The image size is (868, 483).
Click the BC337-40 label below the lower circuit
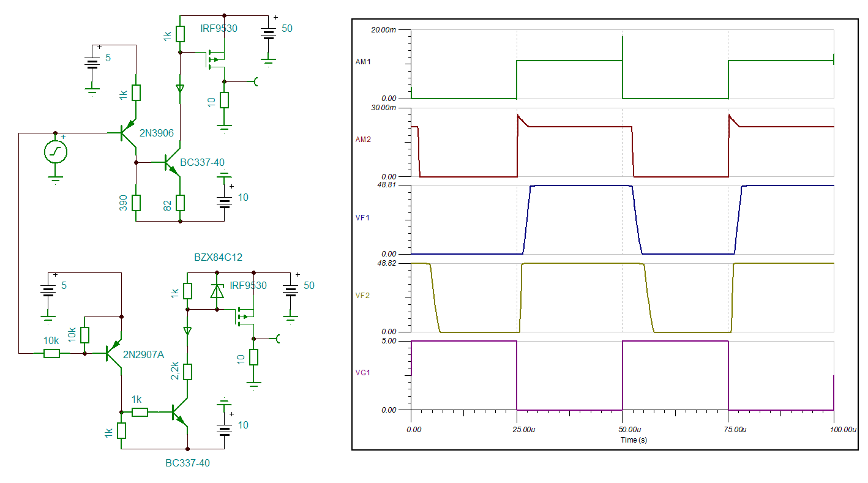point(187,463)
